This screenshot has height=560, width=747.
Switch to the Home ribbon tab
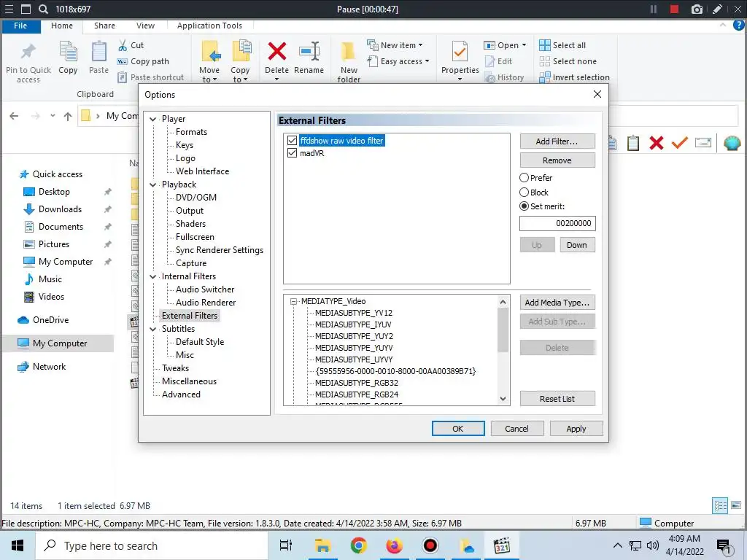click(62, 26)
